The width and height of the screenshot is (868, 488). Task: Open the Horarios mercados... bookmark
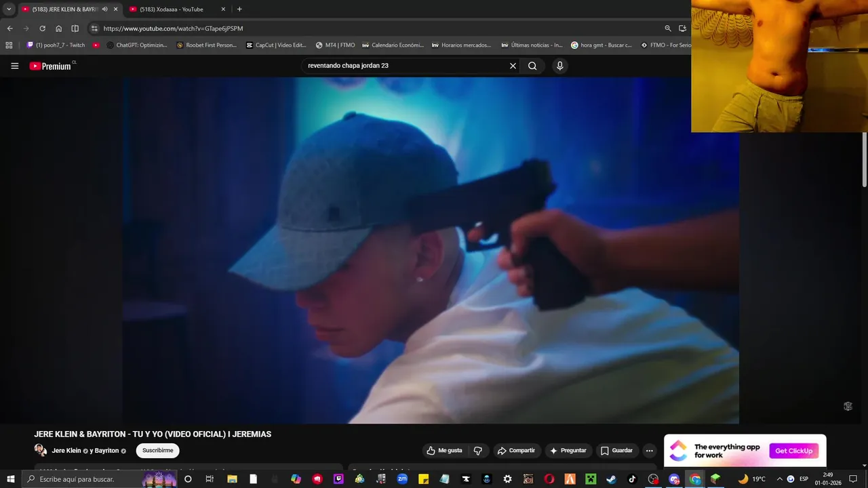click(461, 45)
